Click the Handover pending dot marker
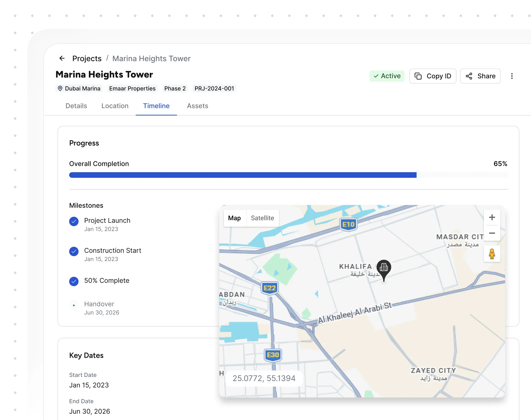This screenshot has width=531, height=420. 74,305
